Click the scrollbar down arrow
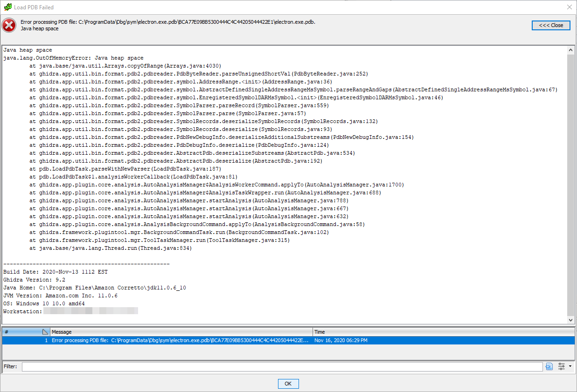The height and width of the screenshot is (392, 577). pos(571,320)
